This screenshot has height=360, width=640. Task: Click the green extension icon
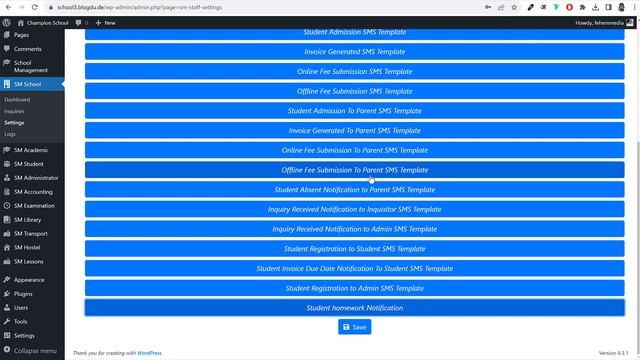tap(556, 7)
